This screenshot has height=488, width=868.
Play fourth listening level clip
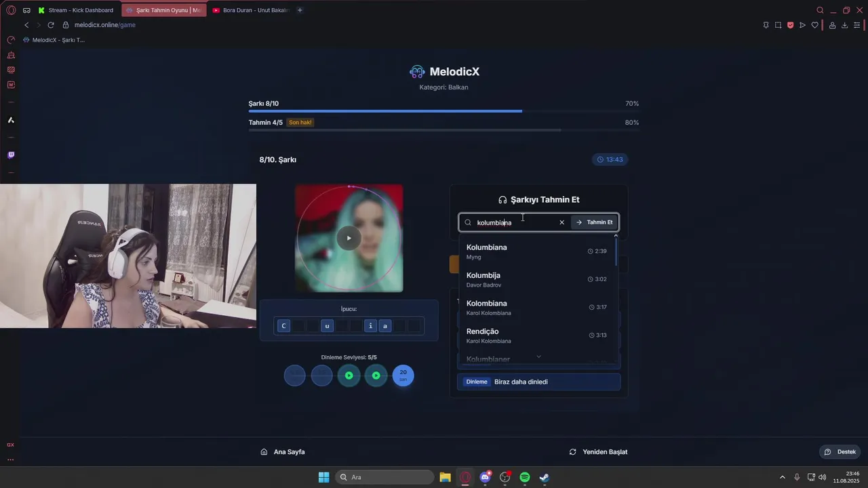point(376,375)
